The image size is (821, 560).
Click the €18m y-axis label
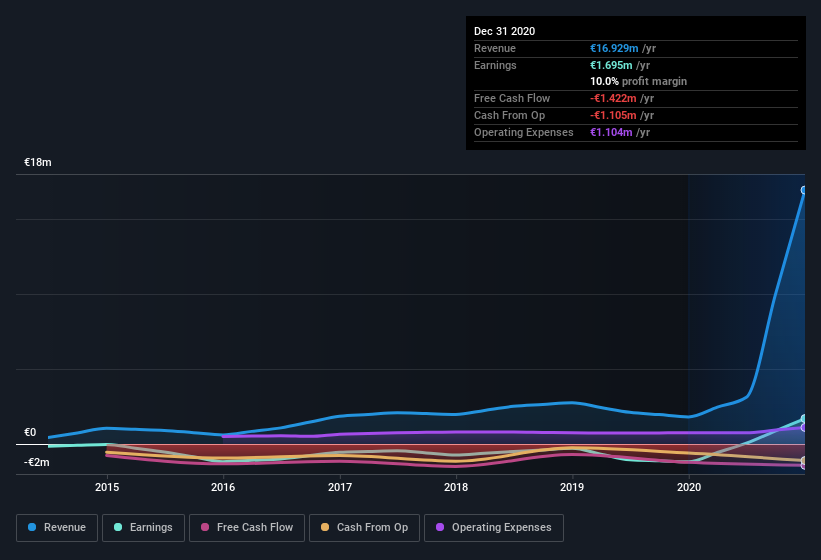pyautogui.click(x=38, y=162)
